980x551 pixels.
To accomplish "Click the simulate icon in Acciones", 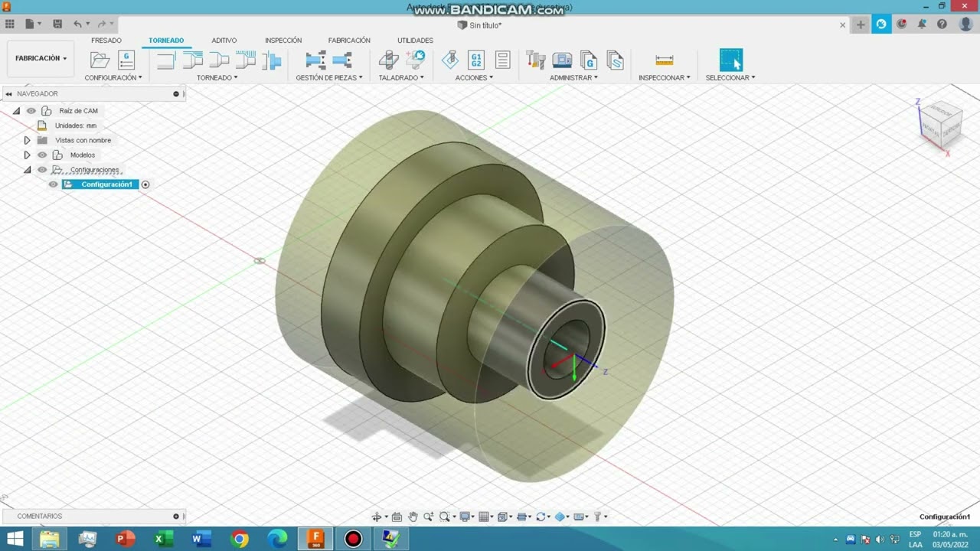I will (450, 60).
